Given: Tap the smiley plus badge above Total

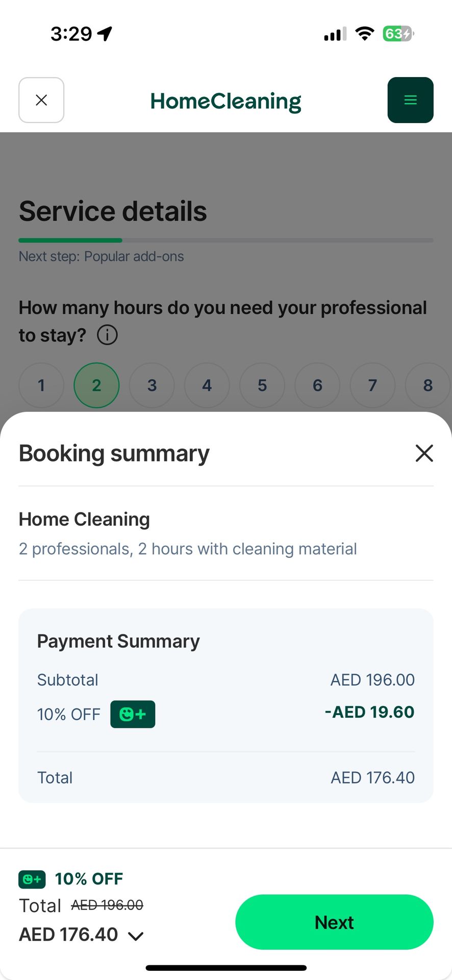Looking at the screenshot, I should point(32,879).
